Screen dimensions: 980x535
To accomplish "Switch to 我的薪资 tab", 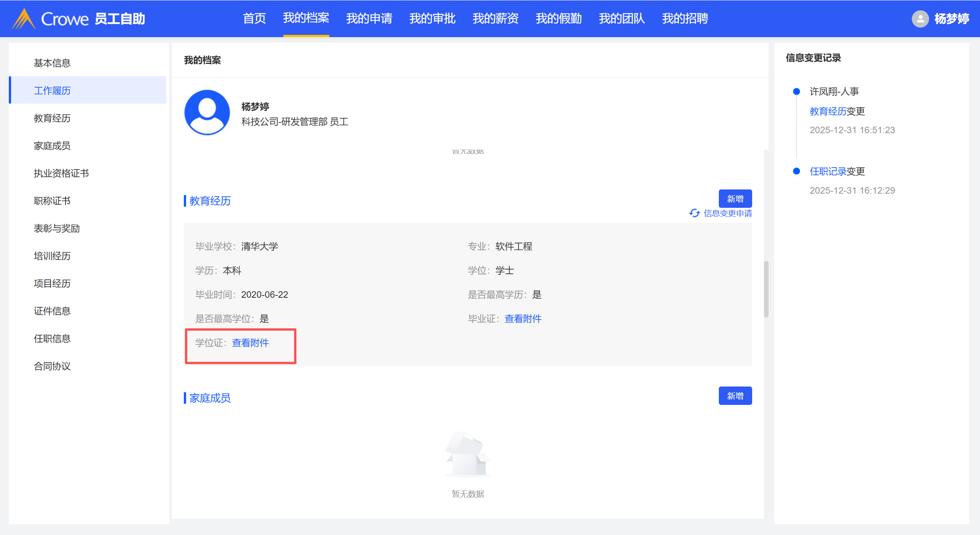I will pyautogui.click(x=495, y=18).
